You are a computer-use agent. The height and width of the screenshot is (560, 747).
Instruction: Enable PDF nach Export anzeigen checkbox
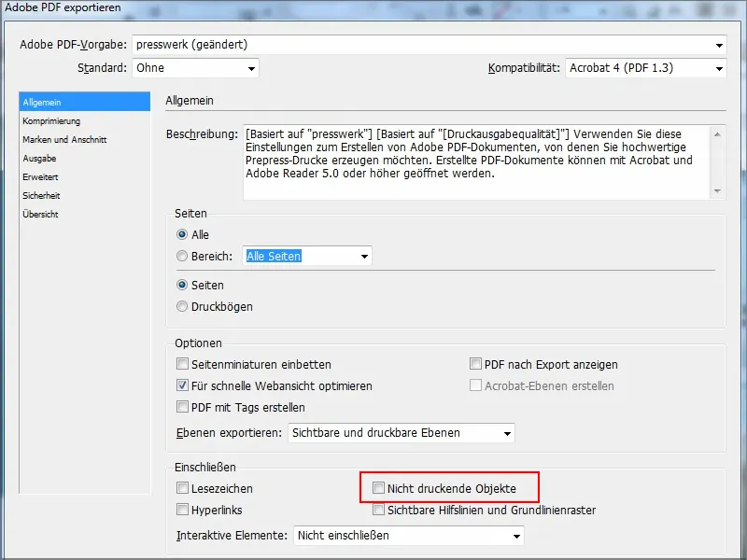(x=475, y=364)
